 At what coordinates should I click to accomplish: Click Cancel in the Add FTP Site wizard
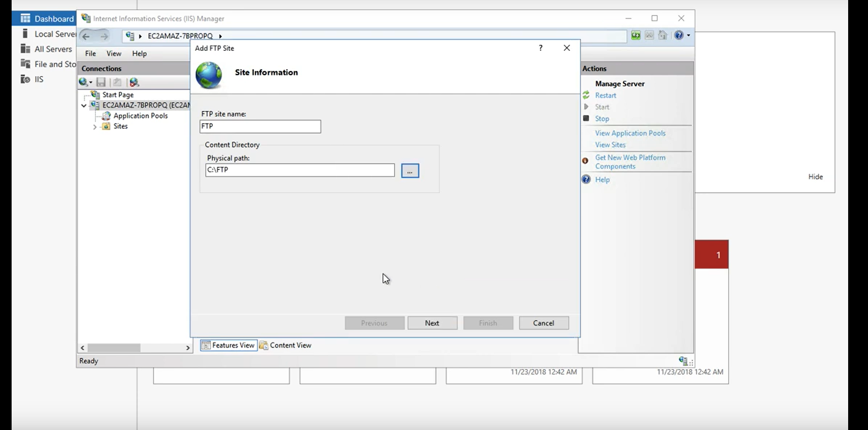(544, 323)
